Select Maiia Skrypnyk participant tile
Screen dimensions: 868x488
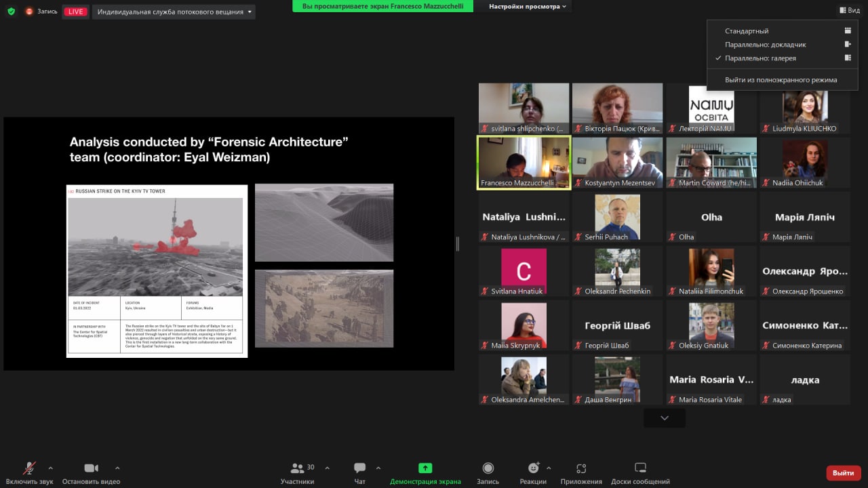tap(524, 325)
